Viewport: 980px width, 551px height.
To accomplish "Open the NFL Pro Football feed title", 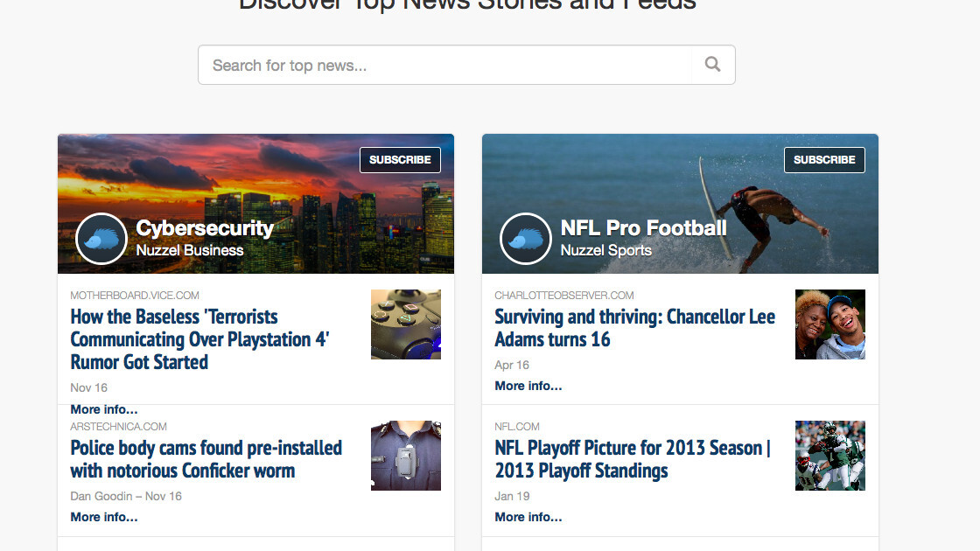I will [x=644, y=228].
